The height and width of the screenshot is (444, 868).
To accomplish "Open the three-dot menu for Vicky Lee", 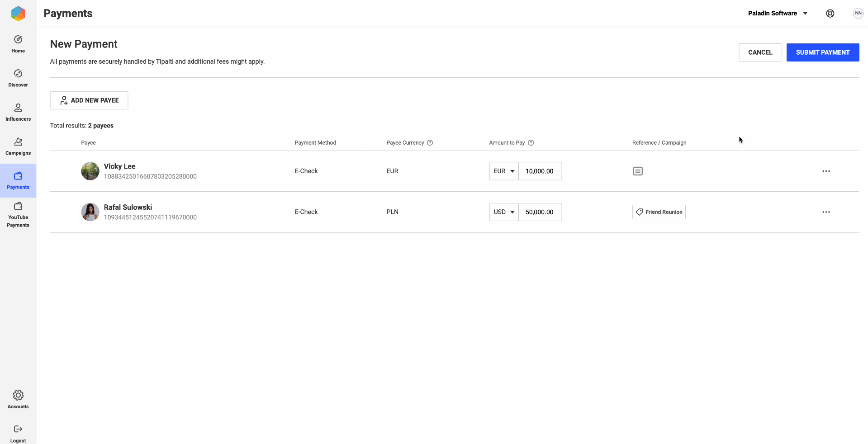I will (826, 171).
